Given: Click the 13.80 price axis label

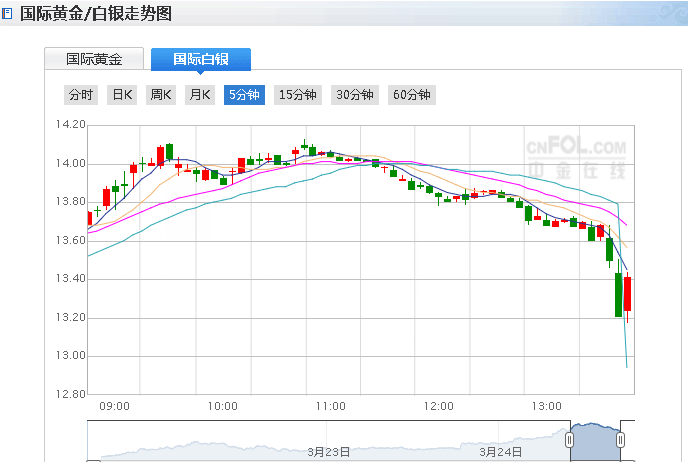Looking at the screenshot, I should tap(70, 202).
